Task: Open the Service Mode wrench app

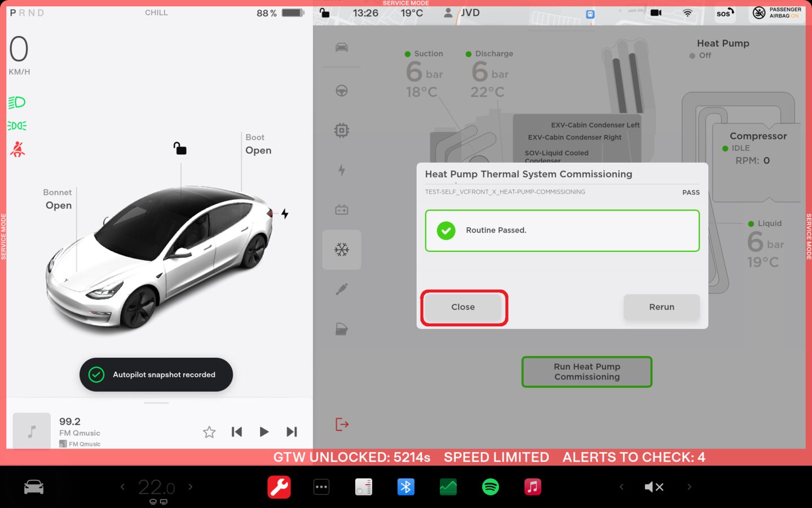Action: [279, 487]
